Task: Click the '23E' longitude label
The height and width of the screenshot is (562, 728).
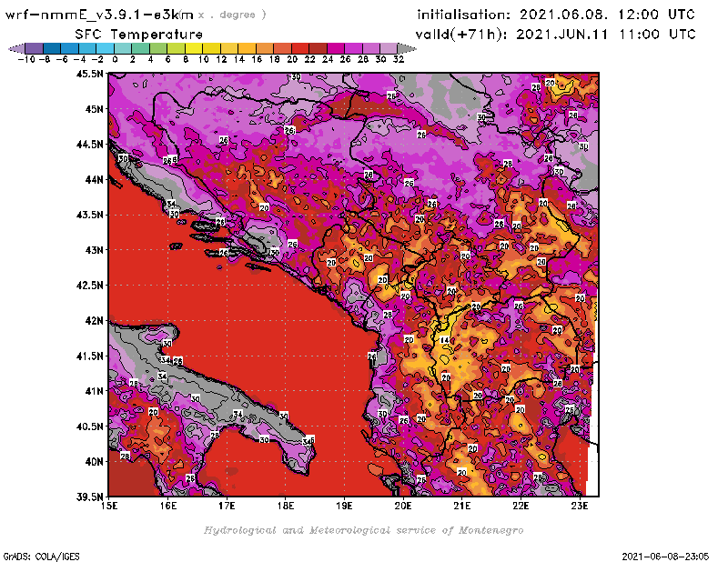Action: point(580,506)
